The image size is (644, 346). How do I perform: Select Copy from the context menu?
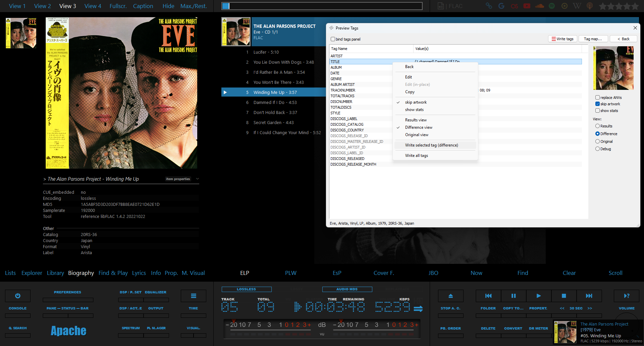(435, 92)
